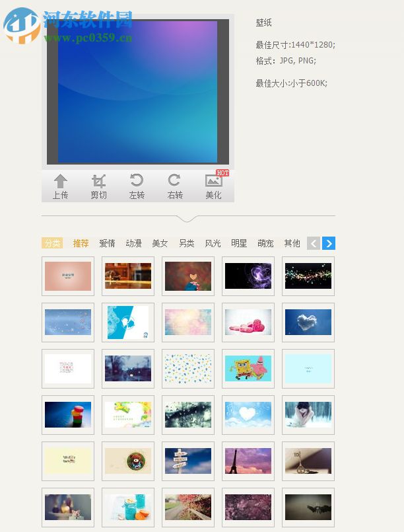This screenshot has width=404, height=532.
Task: Choose the autumn country road thumbnail
Action: point(188,508)
